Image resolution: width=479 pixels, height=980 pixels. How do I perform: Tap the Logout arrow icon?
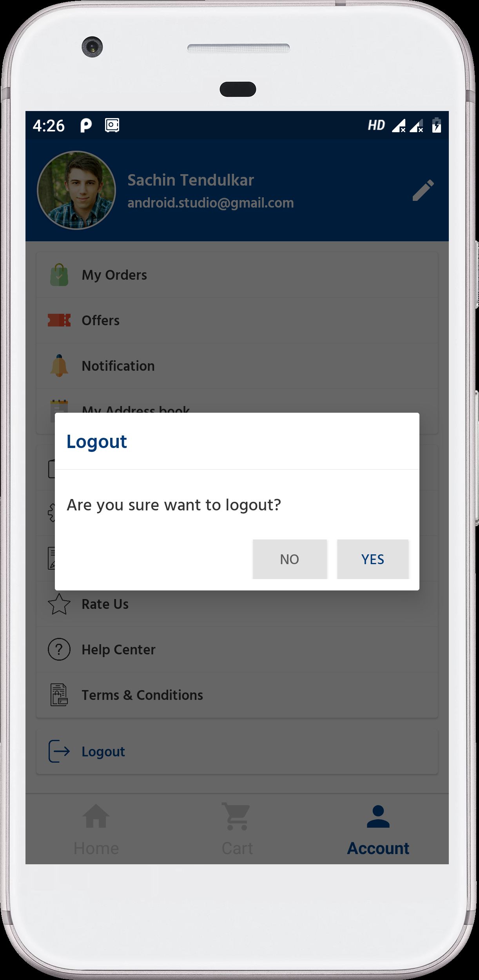59,751
